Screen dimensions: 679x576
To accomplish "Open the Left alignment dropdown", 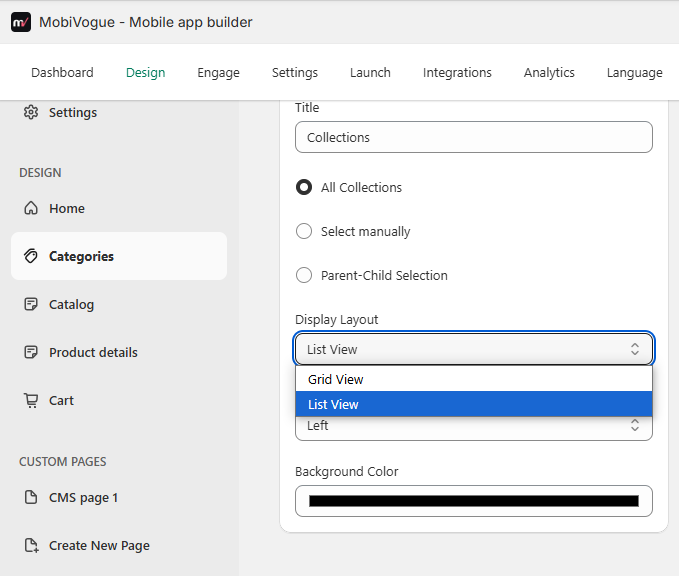I will [x=474, y=427].
